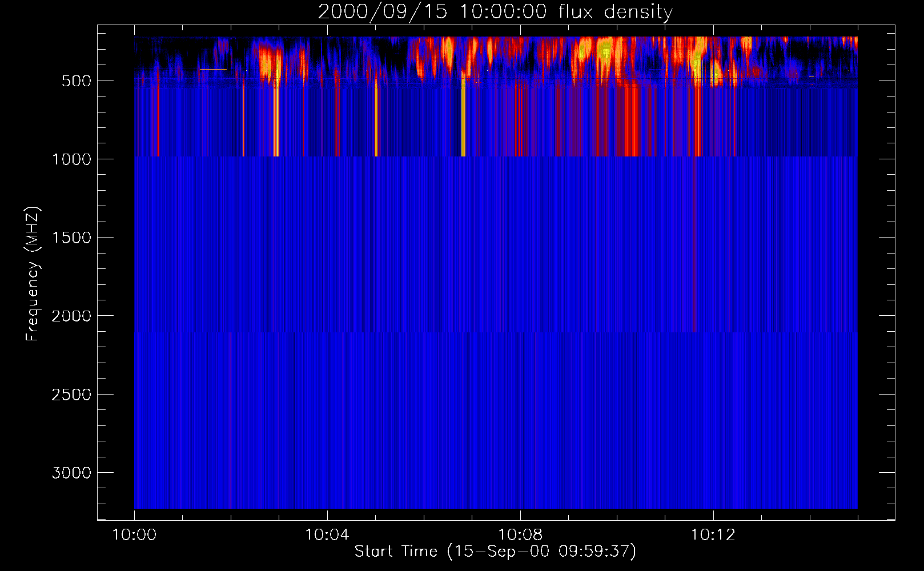Click the 'Frequency (MHZ)' axis label
924x571 pixels.
pos(33,274)
